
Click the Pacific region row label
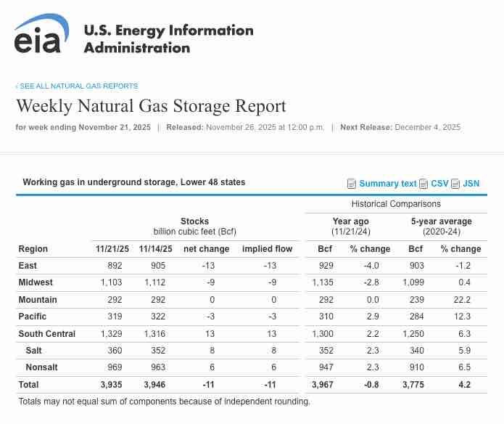33,317
